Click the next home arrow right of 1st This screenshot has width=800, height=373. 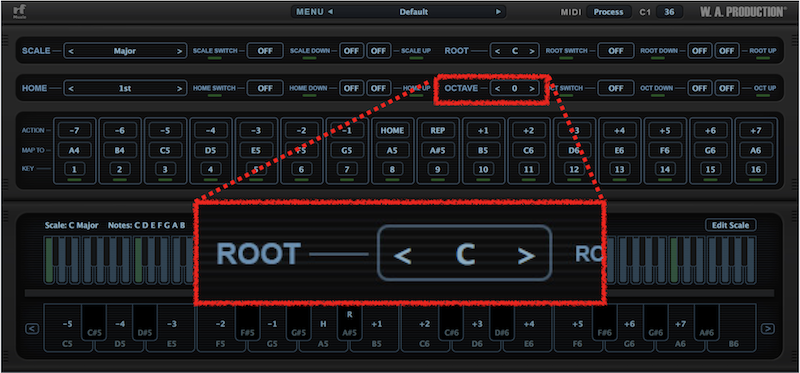[179, 88]
